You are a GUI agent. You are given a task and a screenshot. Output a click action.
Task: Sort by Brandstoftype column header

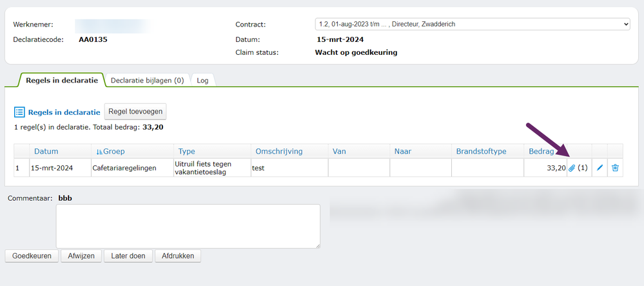[481, 152]
